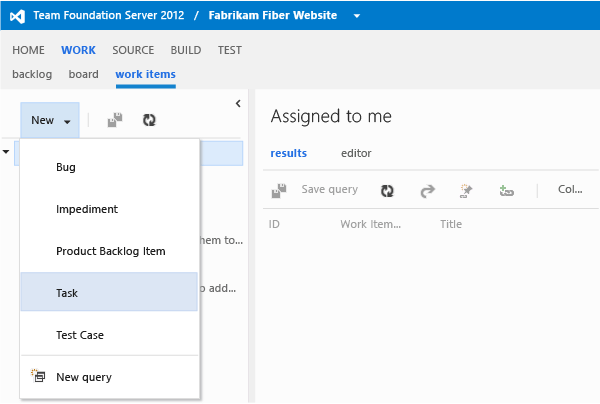This screenshot has width=600, height=404.
Task: Navigate to the TEST hub
Action: 230,50
